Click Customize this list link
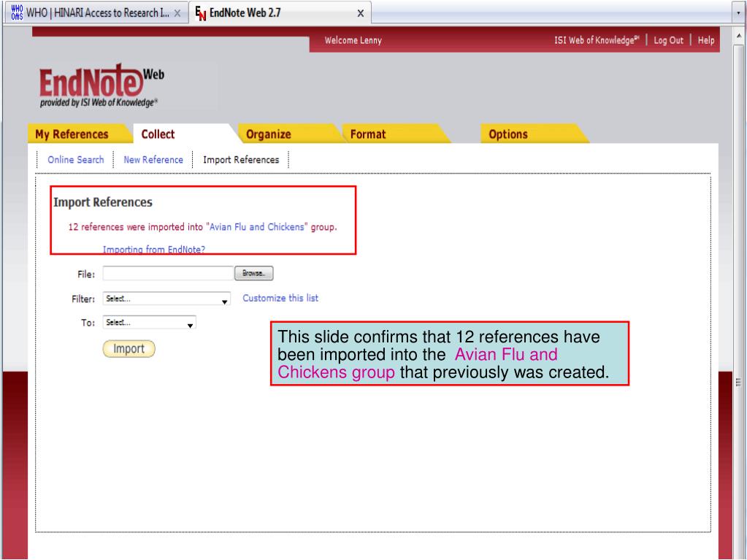 coord(280,298)
